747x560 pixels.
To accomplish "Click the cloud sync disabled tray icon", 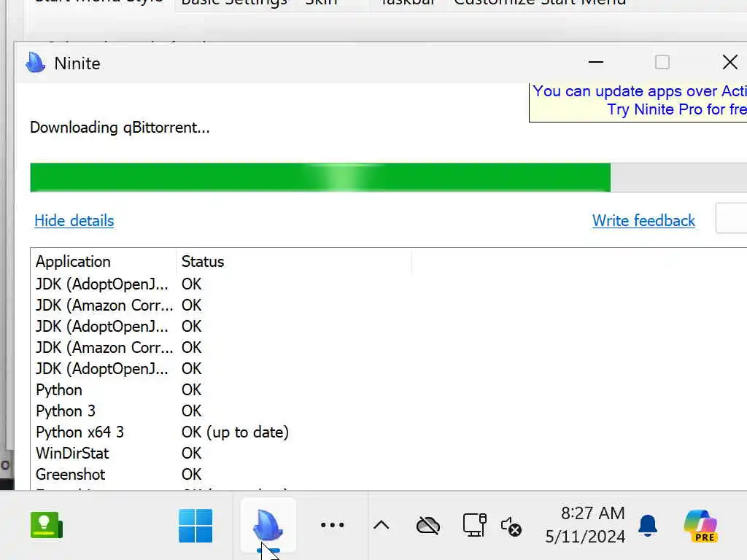I will (427, 526).
